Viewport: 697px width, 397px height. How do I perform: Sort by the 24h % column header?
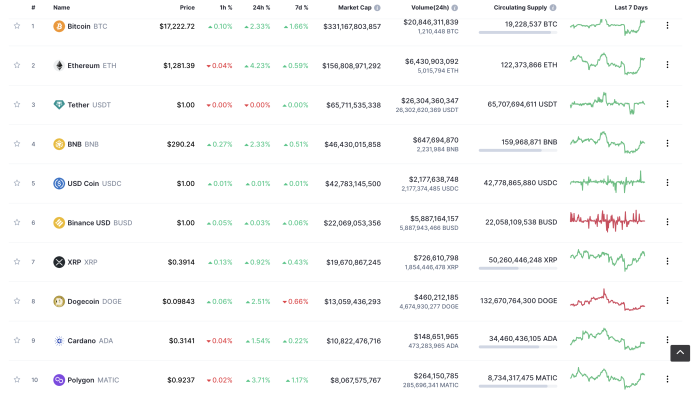tap(261, 8)
